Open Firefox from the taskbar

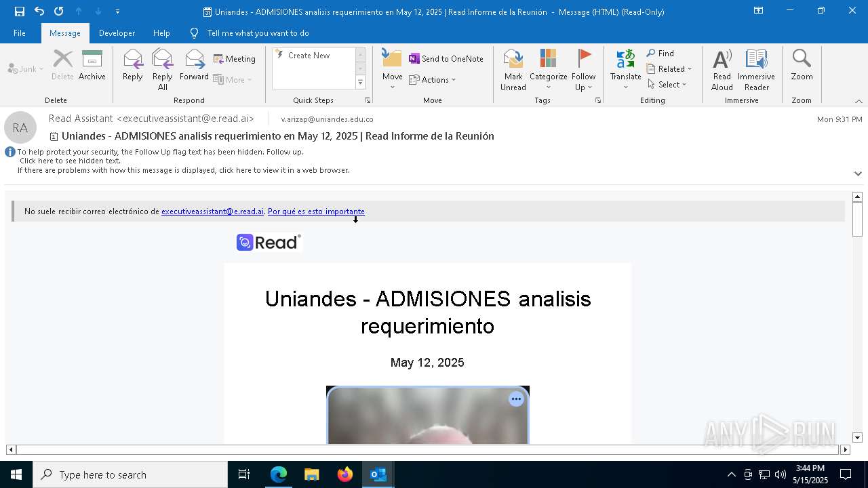(345, 474)
